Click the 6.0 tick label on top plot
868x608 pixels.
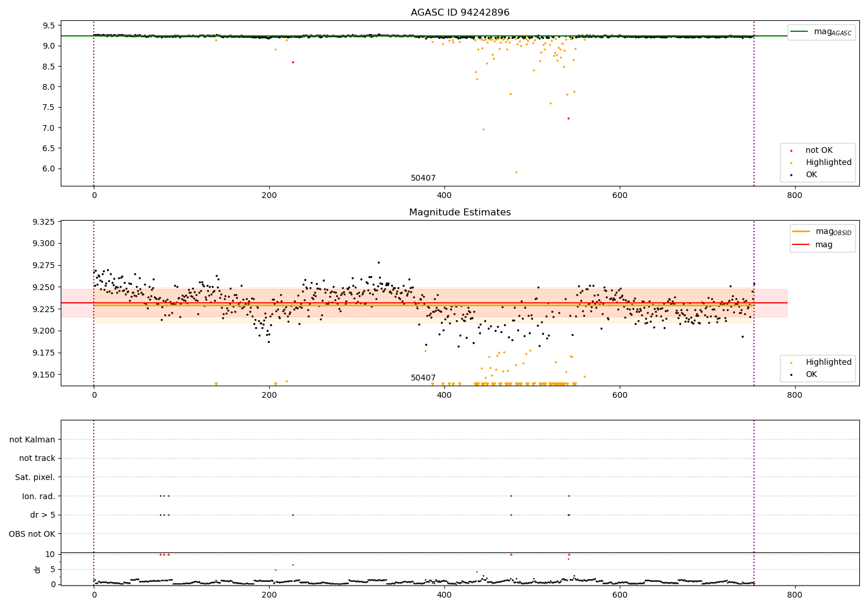(x=49, y=169)
